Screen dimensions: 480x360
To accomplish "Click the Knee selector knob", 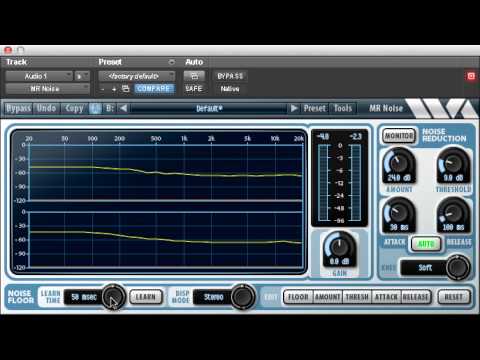I will tap(458, 267).
